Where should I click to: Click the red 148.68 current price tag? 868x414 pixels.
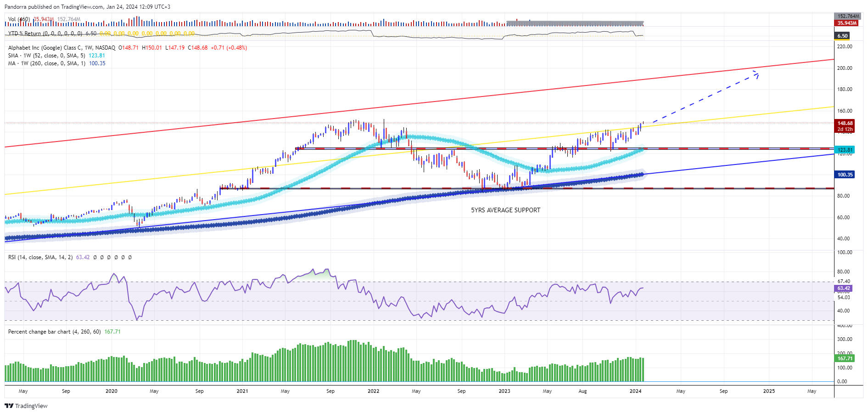pos(845,123)
